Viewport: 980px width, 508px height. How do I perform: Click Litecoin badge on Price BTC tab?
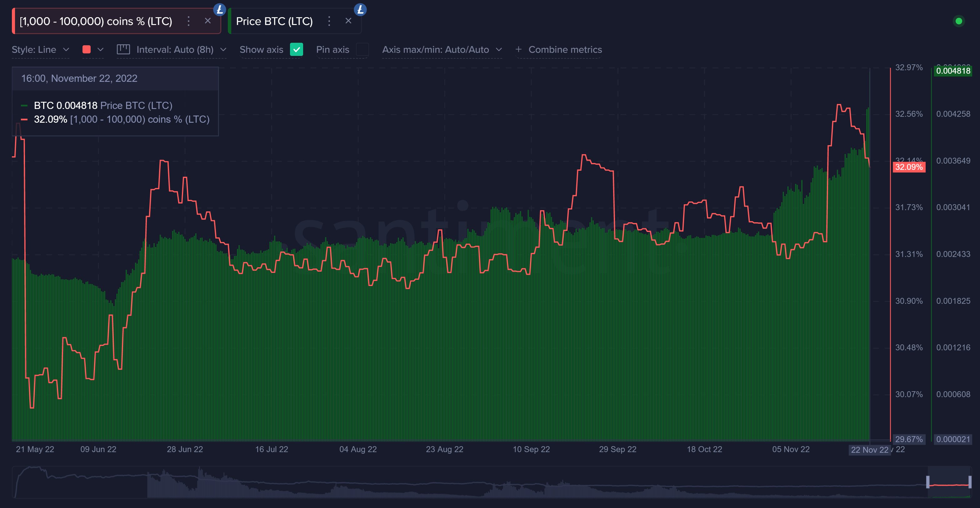click(360, 9)
